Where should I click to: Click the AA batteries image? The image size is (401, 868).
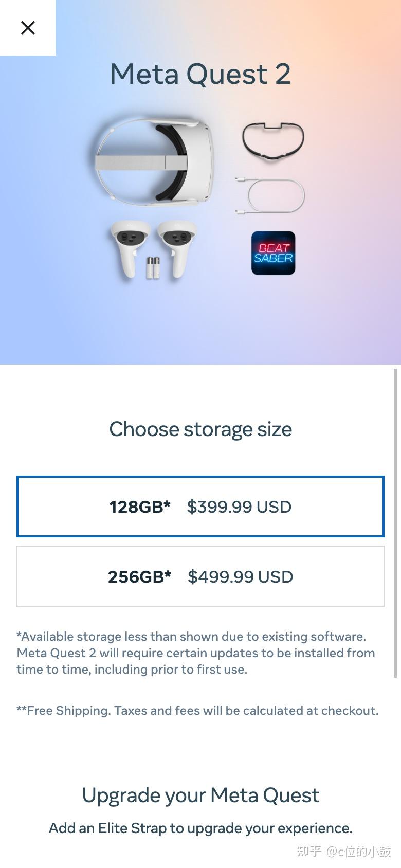pos(153,267)
